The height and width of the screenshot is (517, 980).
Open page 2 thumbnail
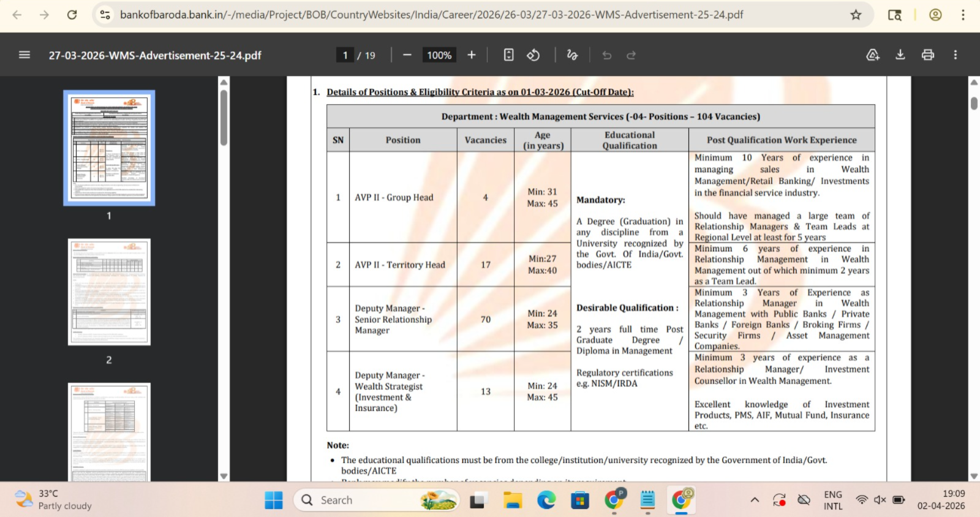(x=109, y=292)
